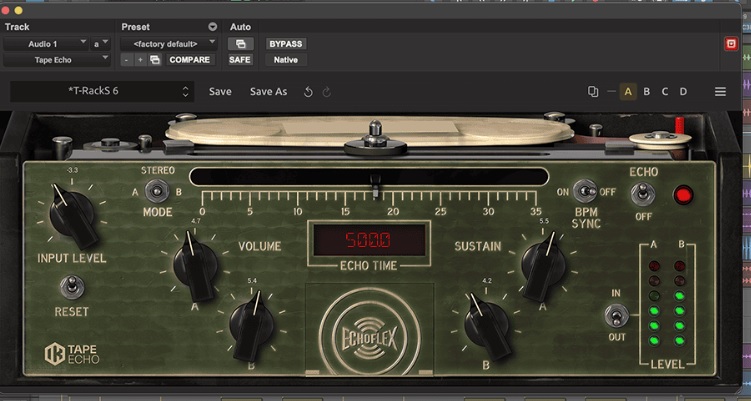This screenshot has width=751, height=401.
Task: Toggle the IN/OUT level meter switch
Action: (616, 316)
